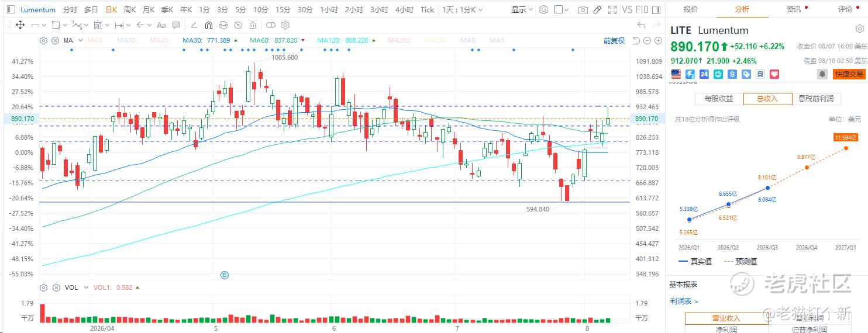Click the 快捷交易 quick trade button

coord(849,74)
